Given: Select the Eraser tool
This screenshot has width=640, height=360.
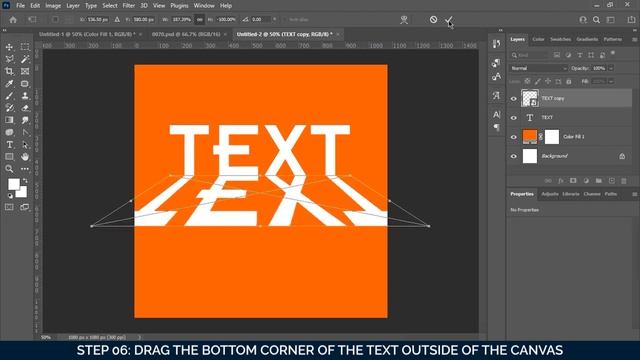Looking at the screenshot, I should [x=25, y=108].
